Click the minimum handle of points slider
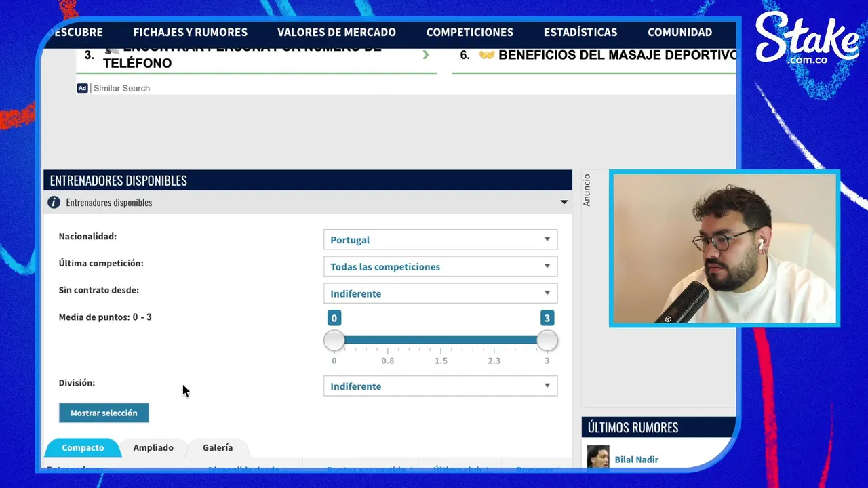868x488 pixels. tap(334, 340)
